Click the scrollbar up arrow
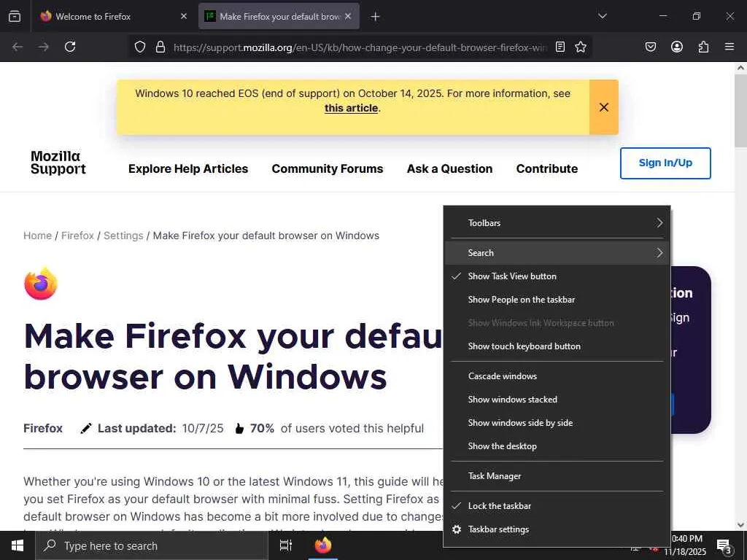Screen dimensions: 747x560 click(x=740, y=68)
